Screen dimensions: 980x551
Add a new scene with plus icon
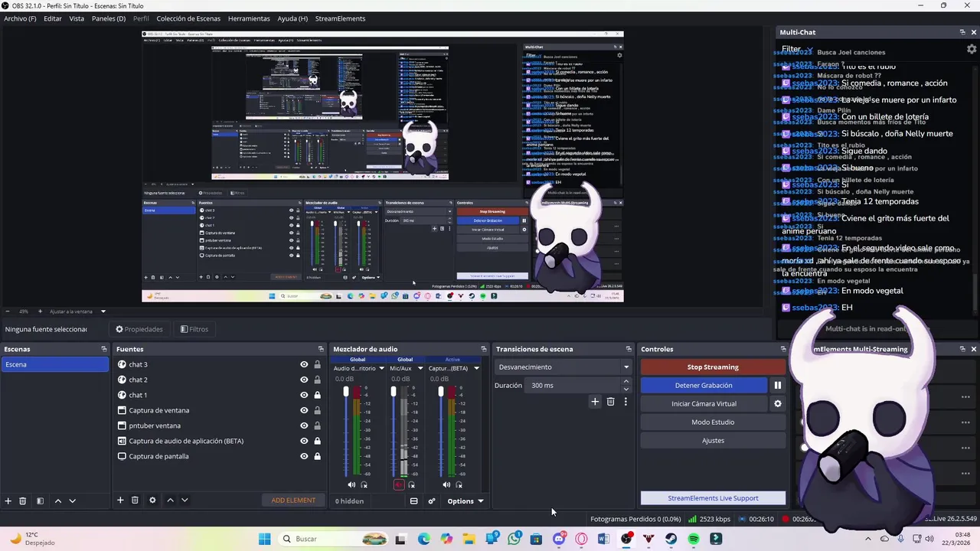coord(8,500)
